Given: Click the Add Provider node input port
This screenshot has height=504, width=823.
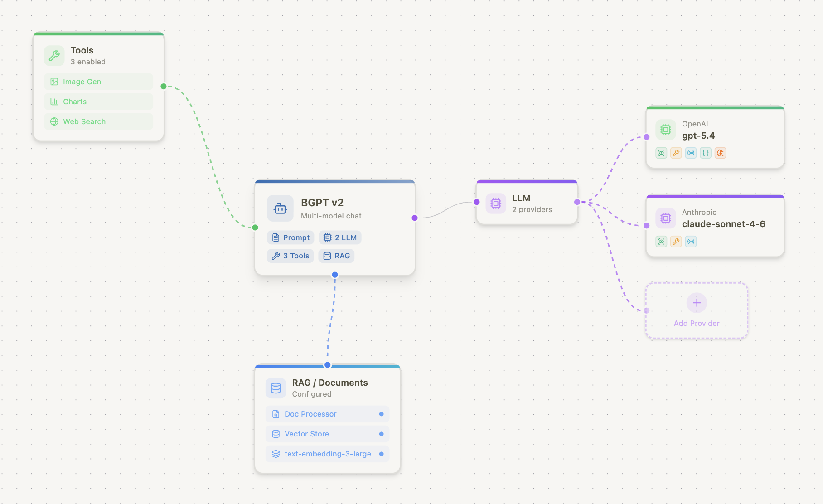Looking at the screenshot, I should 647,310.
